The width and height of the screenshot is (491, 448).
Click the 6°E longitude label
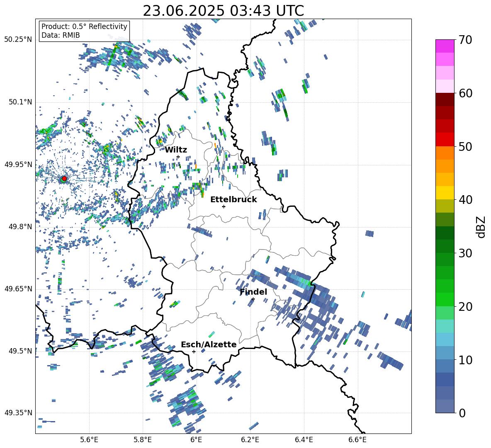click(x=196, y=440)
